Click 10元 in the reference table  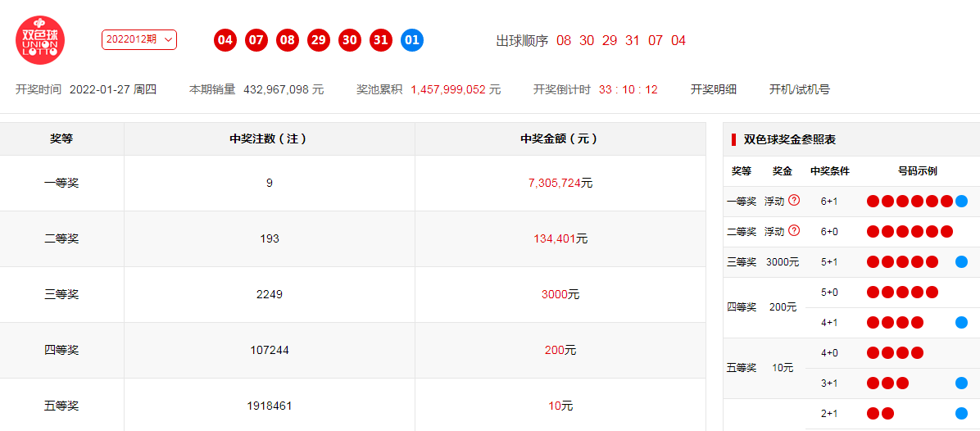783,368
